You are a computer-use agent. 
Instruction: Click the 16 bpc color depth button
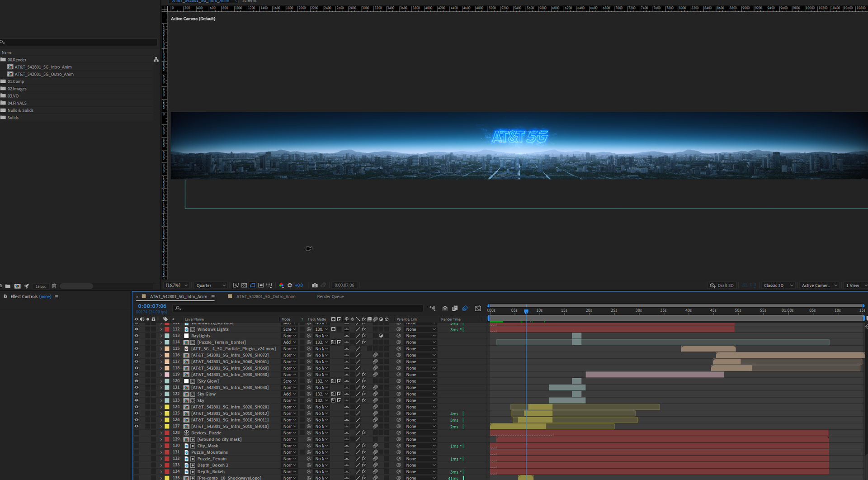pyautogui.click(x=41, y=286)
